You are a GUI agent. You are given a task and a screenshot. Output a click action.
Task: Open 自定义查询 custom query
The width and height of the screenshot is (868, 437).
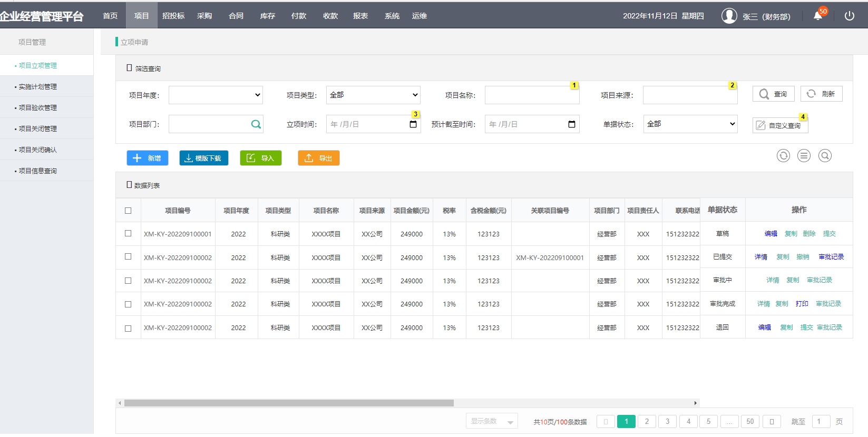tap(780, 125)
